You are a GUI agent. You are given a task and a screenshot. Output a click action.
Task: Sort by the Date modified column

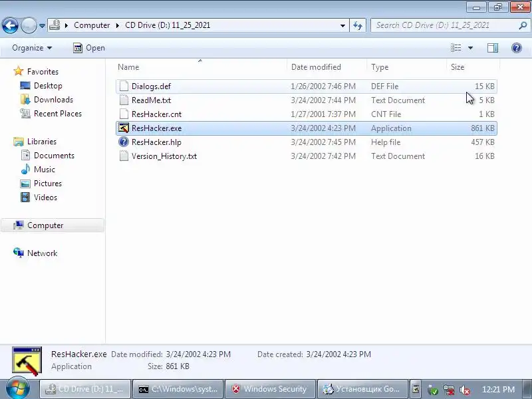[327, 67]
